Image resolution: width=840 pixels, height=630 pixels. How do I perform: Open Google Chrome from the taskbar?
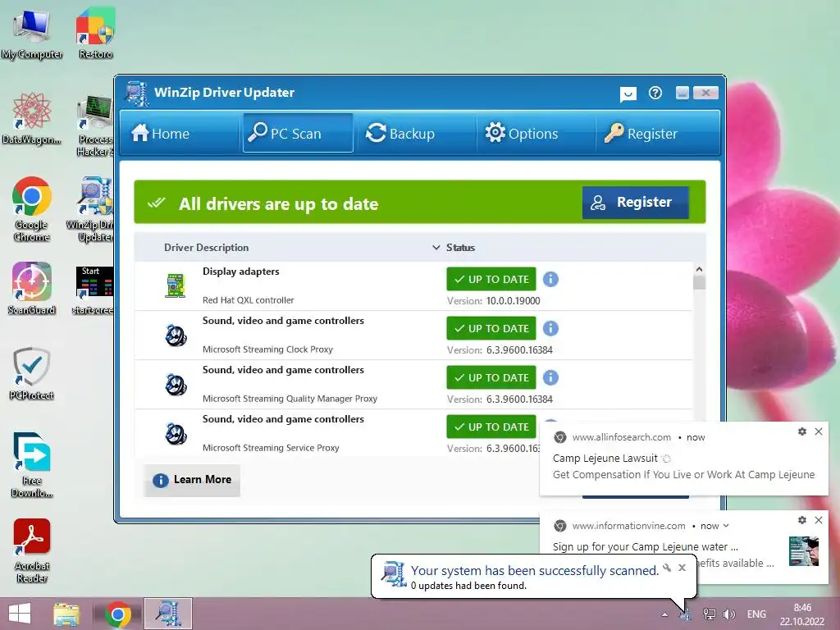pyautogui.click(x=118, y=614)
